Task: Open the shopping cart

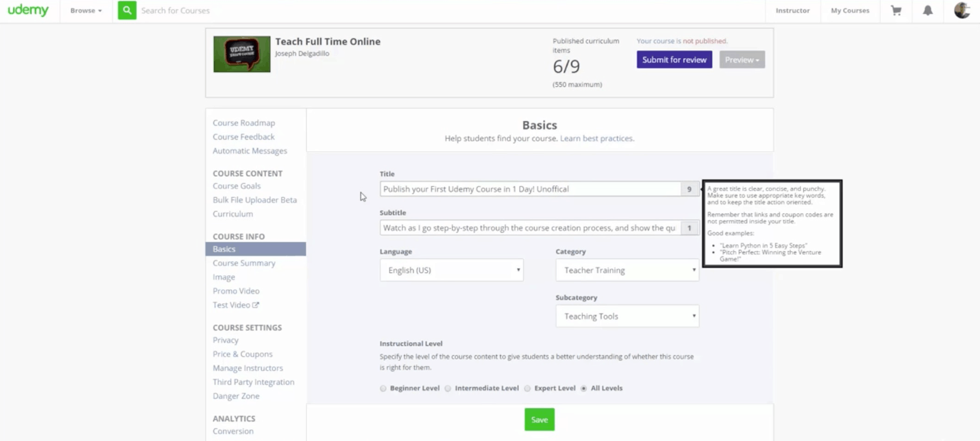Action: click(x=896, y=11)
